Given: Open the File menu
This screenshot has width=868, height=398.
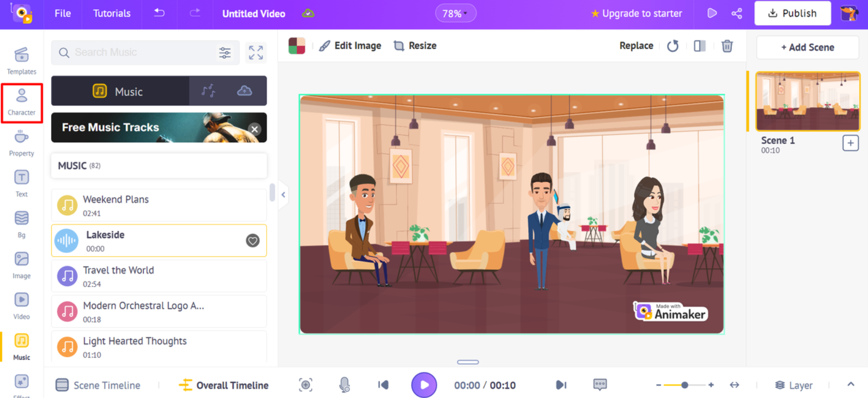Looking at the screenshot, I should pyautogui.click(x=63, y=13).
